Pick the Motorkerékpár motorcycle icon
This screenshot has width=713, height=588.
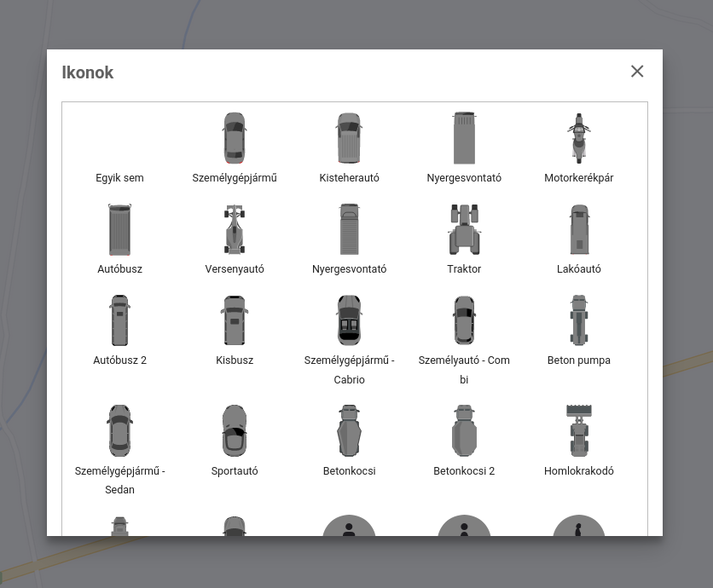click(579, 138)
